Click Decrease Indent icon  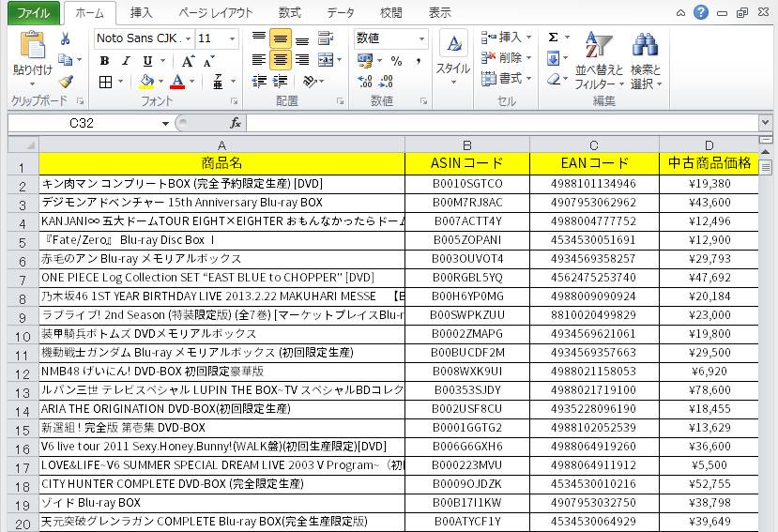coord(259,81)
